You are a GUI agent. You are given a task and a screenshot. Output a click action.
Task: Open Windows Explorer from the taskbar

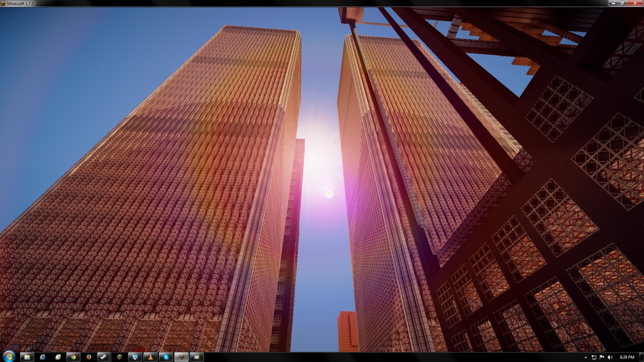(27, 357)
